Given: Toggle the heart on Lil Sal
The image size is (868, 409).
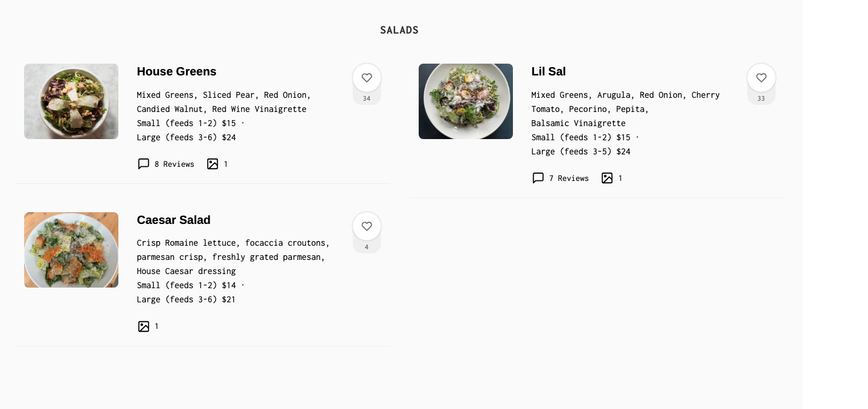Looking at the screenshot, I should click(x=761, y=78).
